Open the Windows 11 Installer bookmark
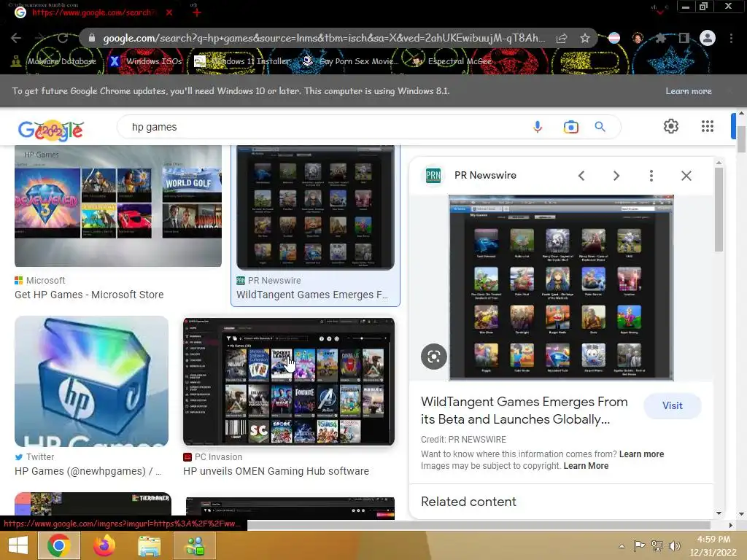 [x=242, y=61]
